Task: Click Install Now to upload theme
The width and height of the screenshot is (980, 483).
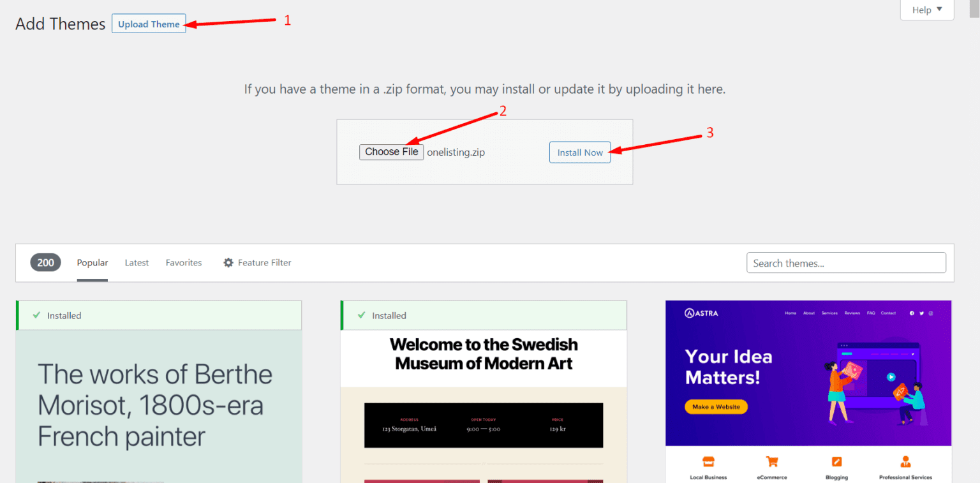Action: 580,152
